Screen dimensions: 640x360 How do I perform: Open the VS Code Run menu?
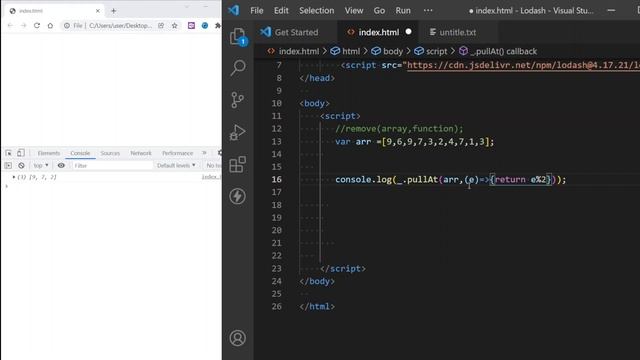(403, 11)
